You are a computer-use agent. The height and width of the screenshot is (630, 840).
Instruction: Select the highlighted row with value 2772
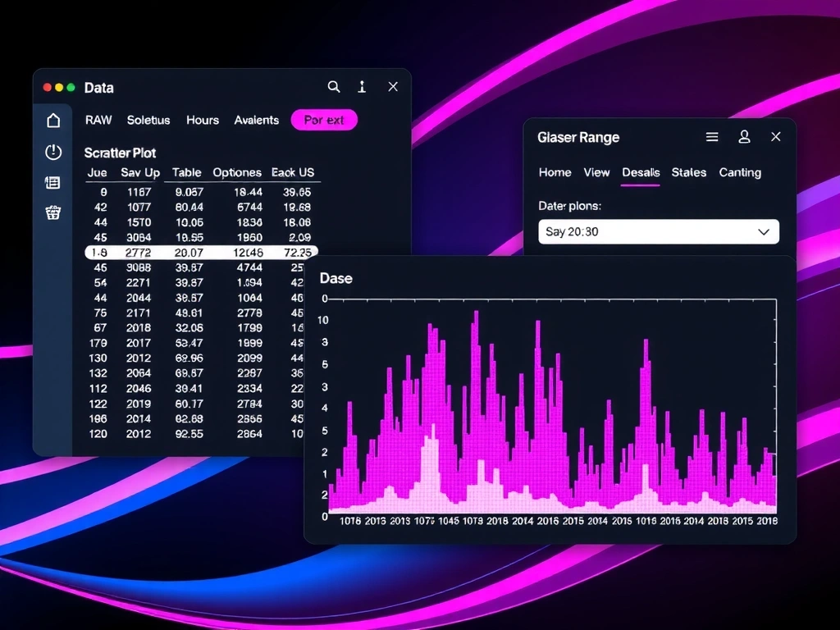click(201, 252)
